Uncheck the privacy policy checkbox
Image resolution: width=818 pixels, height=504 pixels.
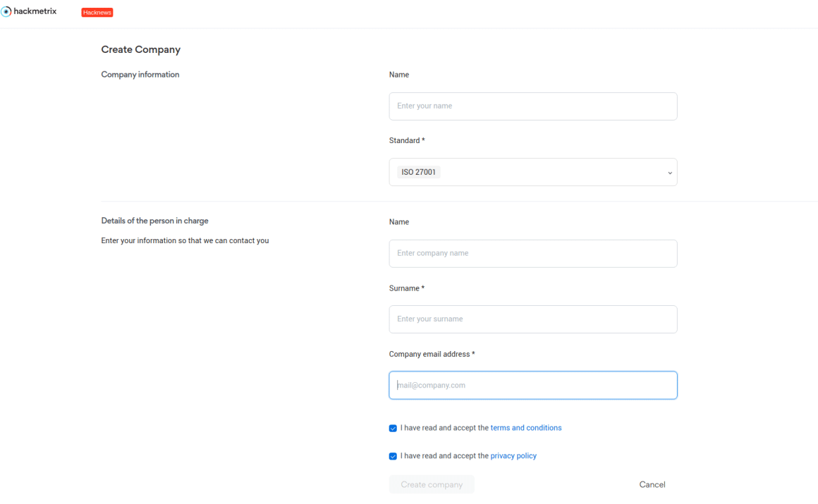click(x=393, y=456)
